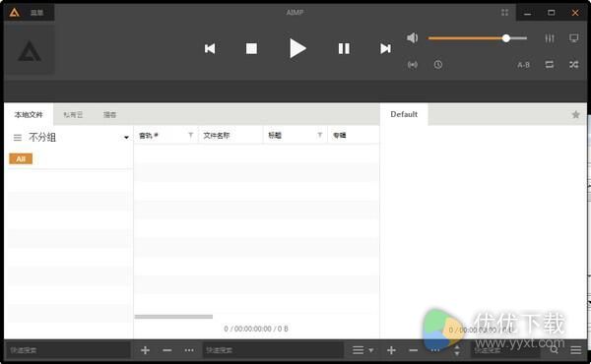Open the view mode list dropdown

[x=362, y=350]
